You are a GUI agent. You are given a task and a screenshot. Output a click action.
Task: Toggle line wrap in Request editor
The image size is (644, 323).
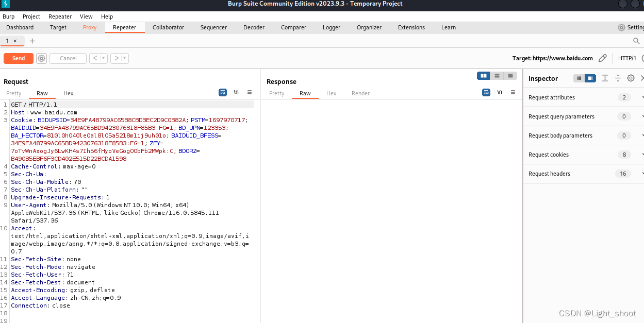coord(223,92)
